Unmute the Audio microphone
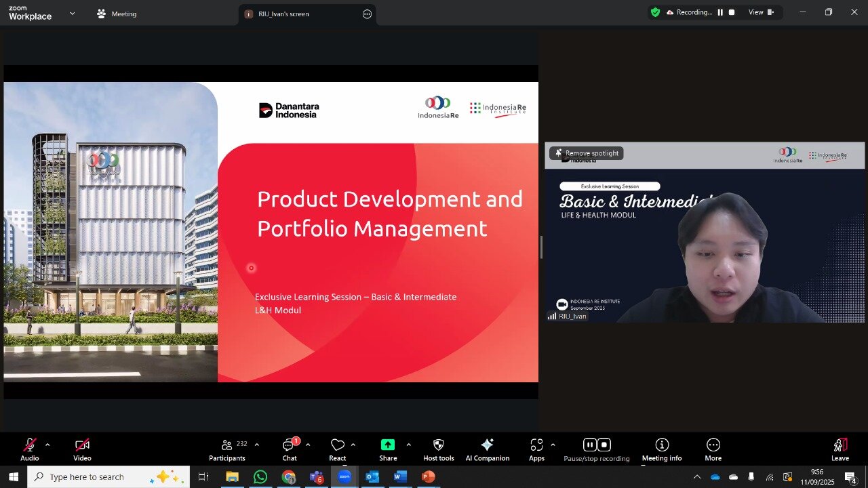 [x=29, y=445]
